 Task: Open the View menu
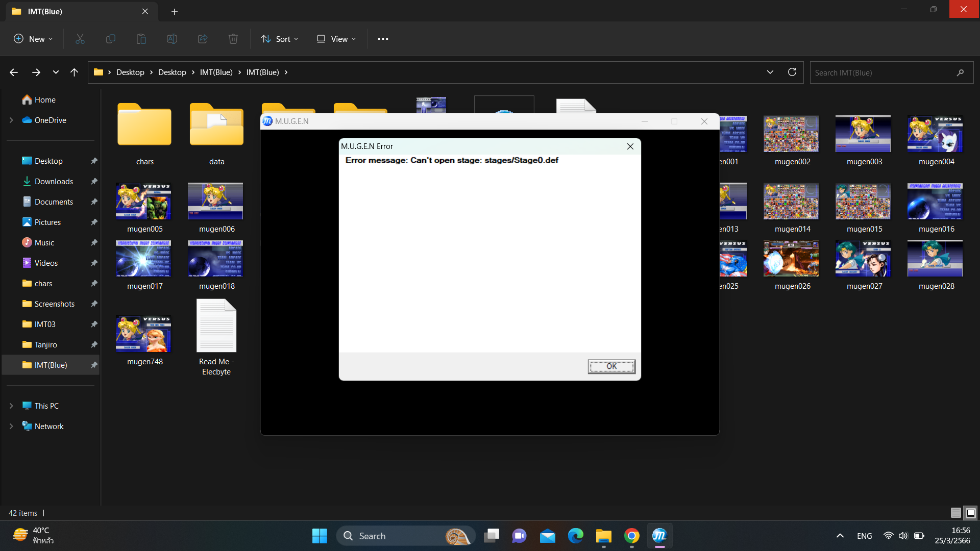coord(336,39)
